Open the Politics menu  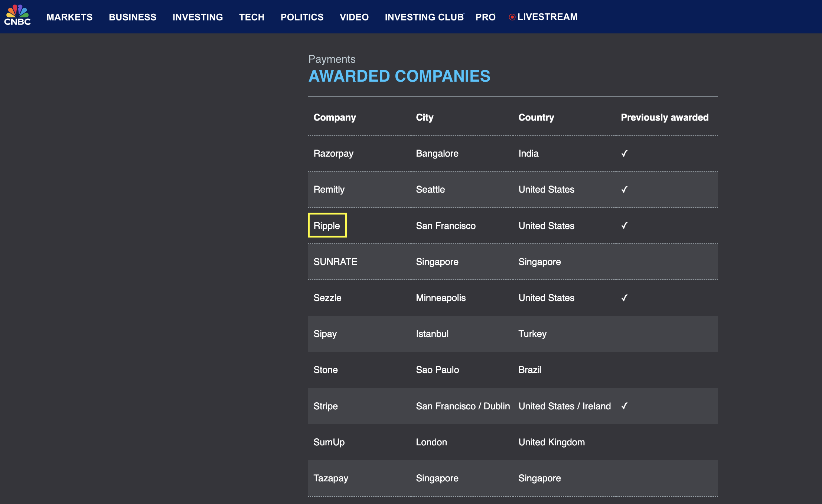302,17
